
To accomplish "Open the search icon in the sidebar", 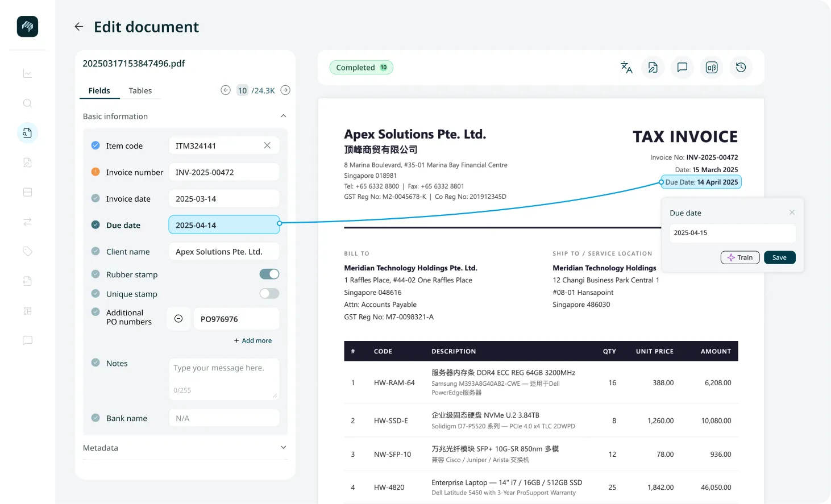I will tap(27, 103).
